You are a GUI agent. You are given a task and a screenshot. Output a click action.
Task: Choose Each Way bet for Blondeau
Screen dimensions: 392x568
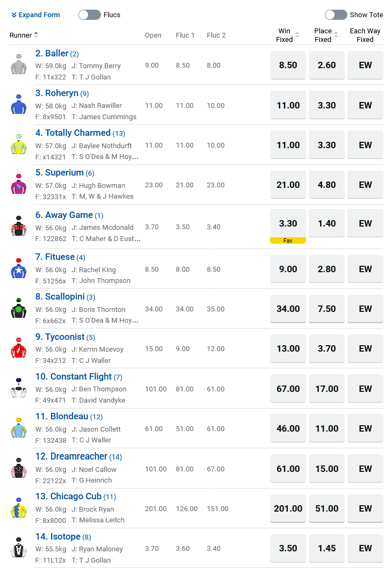pyautogui.click(x=365, y=428)
